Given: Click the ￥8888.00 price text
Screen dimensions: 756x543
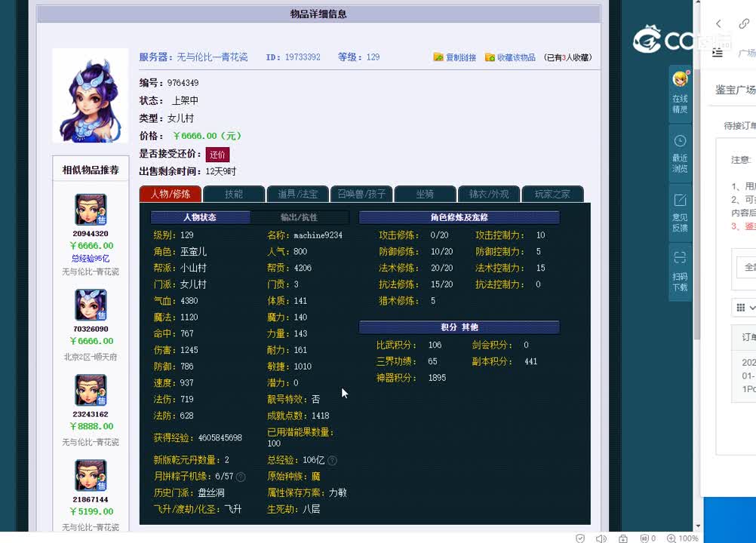Looking at the screenshot, I should pyautogui.click(x=91, y=426).
